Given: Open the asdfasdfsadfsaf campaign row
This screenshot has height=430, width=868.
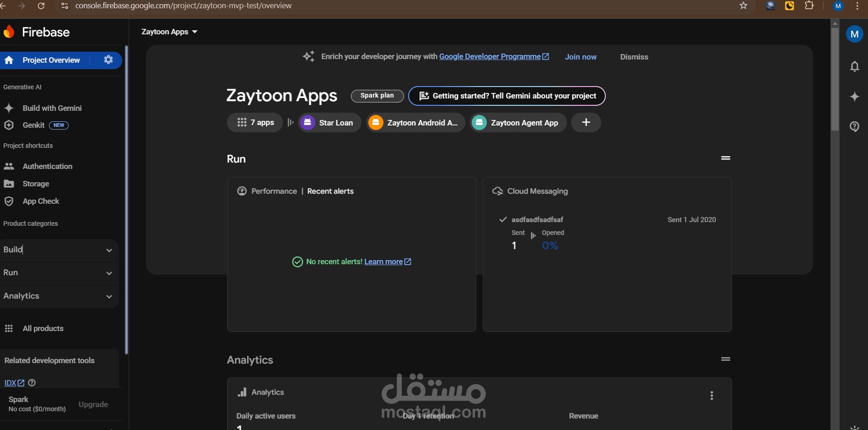Looking at the screenshot, I should pos(607,220).
